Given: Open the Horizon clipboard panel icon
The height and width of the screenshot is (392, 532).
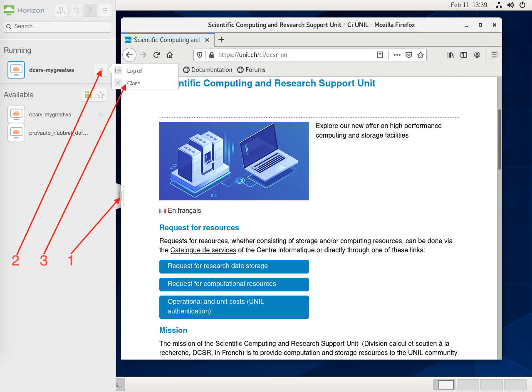Looking at the screenshot, I should tap(90, 10).
